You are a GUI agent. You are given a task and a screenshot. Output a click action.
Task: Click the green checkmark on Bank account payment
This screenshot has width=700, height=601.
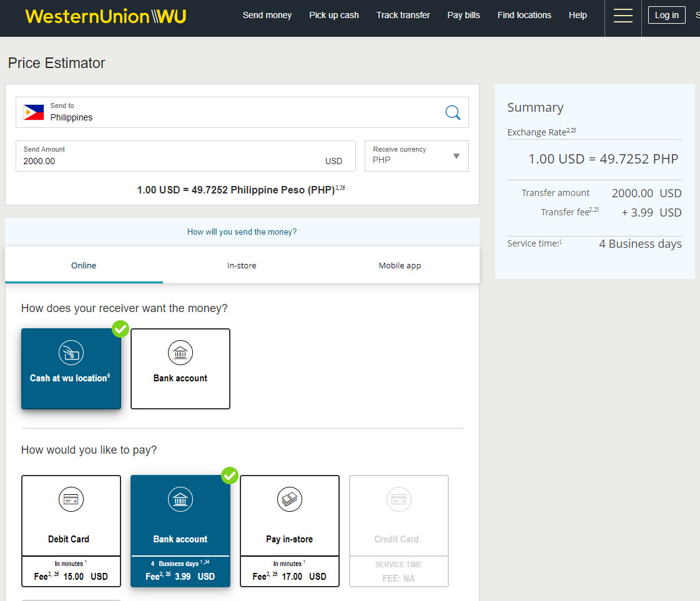point(230,476)
